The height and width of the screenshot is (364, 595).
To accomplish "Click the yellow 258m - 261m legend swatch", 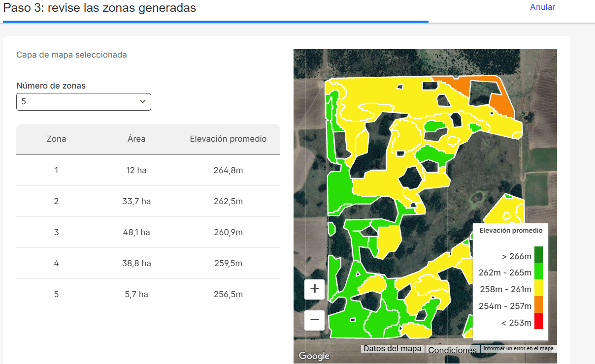I will pos(538,288).
